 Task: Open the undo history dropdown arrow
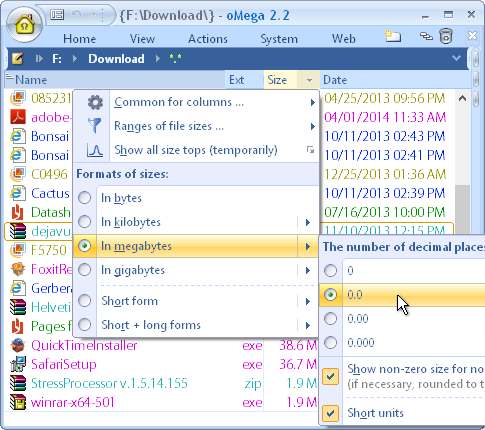[93, 15]
